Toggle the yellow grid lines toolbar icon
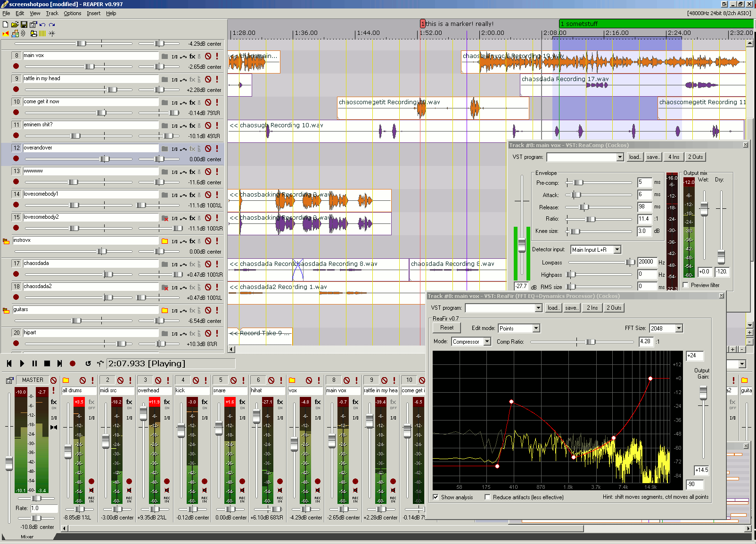756x544 pixels. (x=42, y=33)
